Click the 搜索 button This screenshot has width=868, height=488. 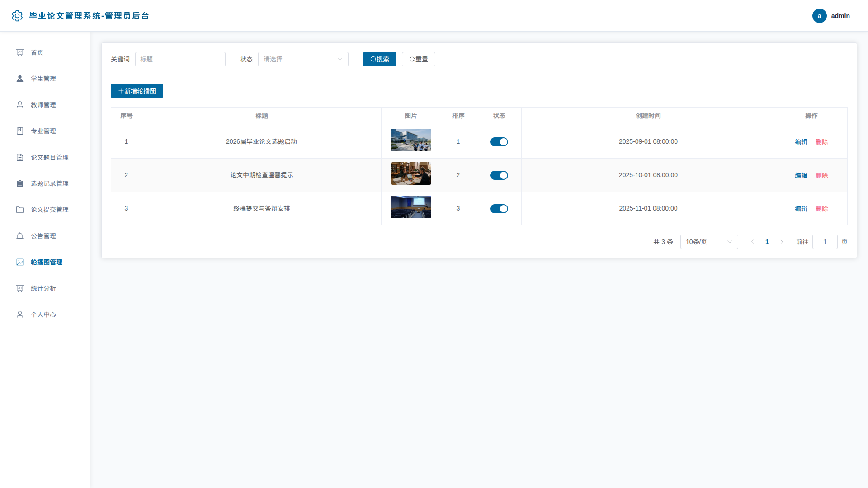(379, 59)
